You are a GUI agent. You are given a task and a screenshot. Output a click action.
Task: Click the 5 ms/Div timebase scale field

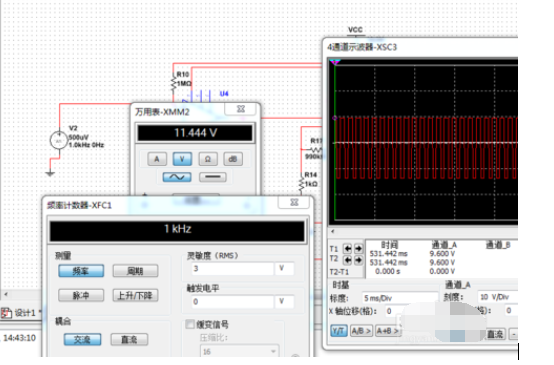tap(400, 298)
